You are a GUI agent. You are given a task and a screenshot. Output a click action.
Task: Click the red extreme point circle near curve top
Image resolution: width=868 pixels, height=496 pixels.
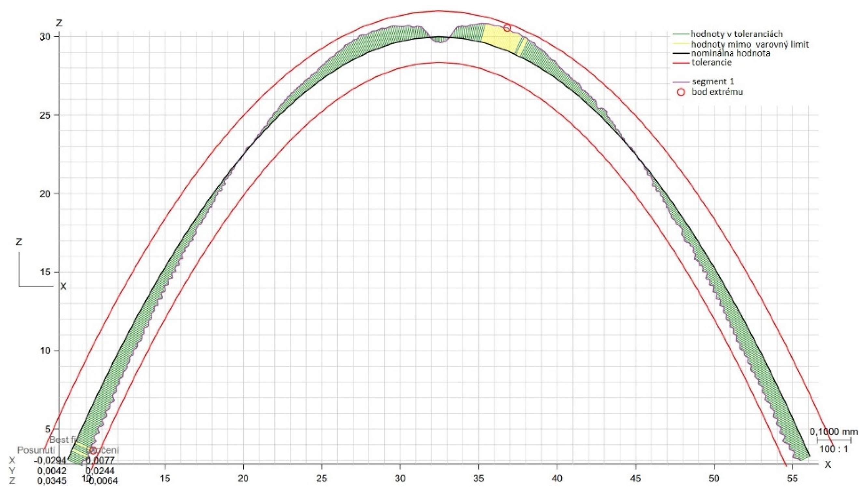[x=507, y=28]
